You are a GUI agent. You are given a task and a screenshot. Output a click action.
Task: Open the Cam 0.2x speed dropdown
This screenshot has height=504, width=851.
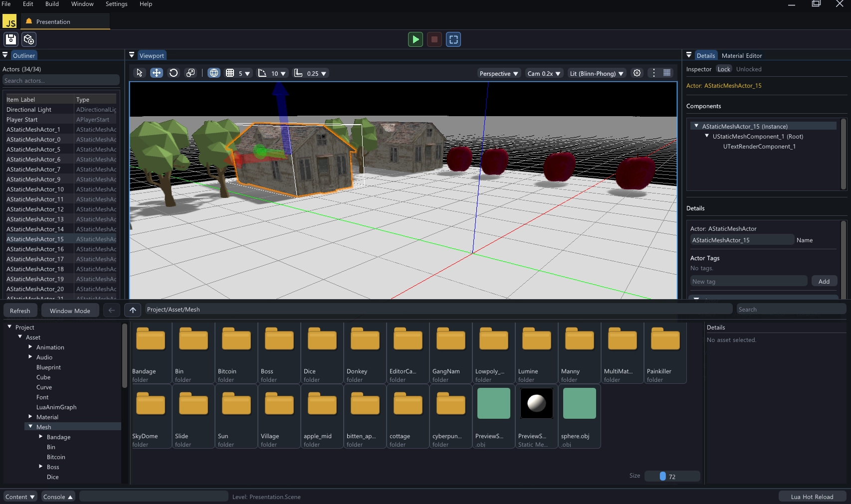click(544, 73)
